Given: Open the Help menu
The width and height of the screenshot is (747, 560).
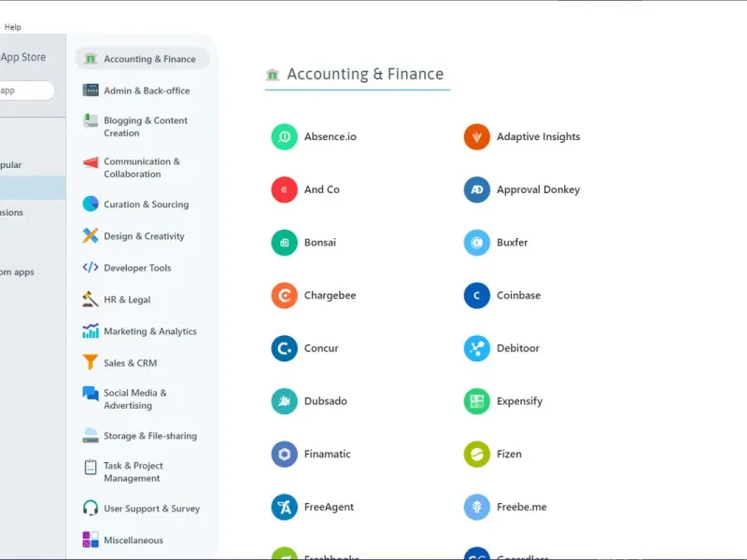Looking at the screenshot, I should 13,27.
